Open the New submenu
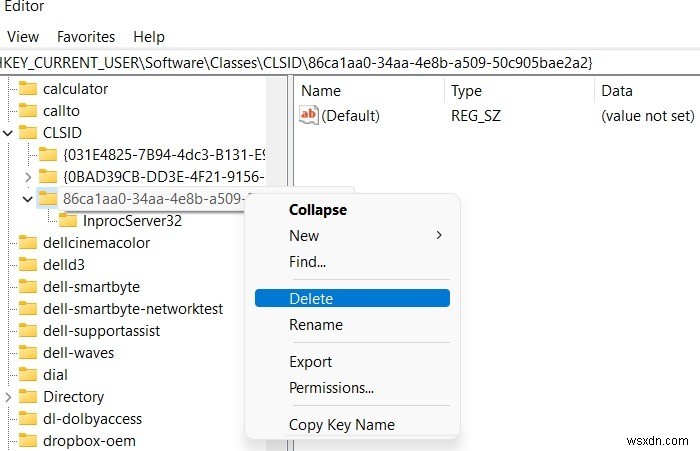700x451 pixels. 305,236
